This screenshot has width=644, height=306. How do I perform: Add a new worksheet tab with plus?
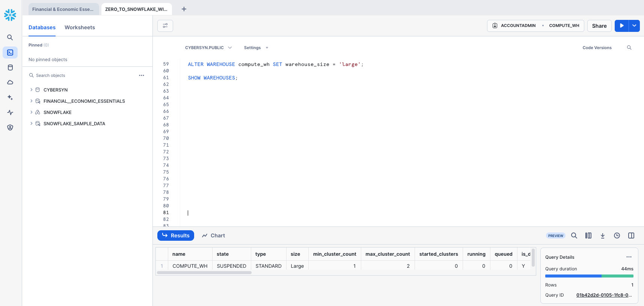pos(184,9)
